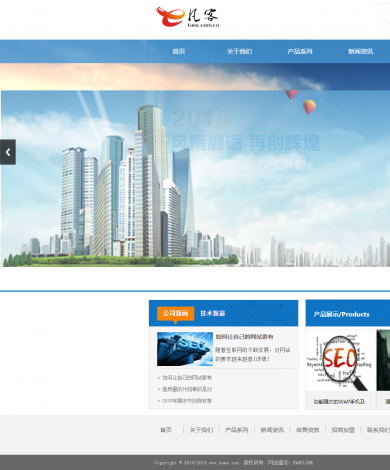Click the fanc.com.cn logo at top
The height and width of the screenshot is (470, 390).
[x=187, y=17]
